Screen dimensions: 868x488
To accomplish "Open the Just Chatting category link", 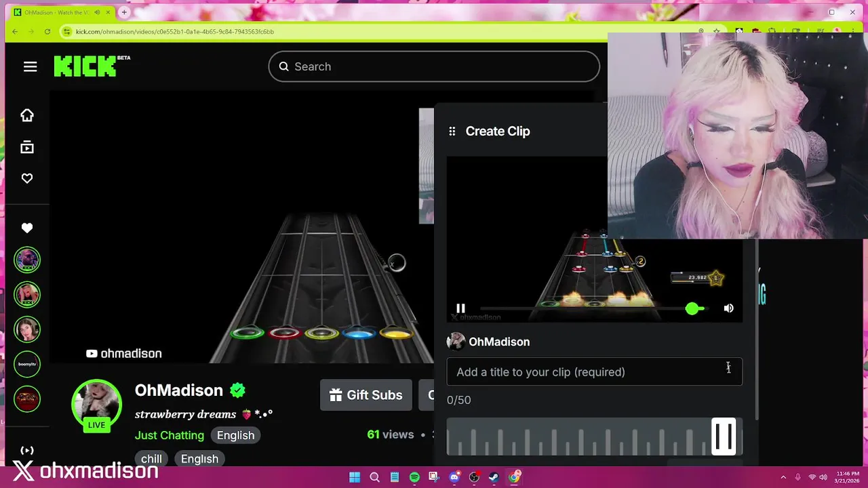I will tap(170, 435).
